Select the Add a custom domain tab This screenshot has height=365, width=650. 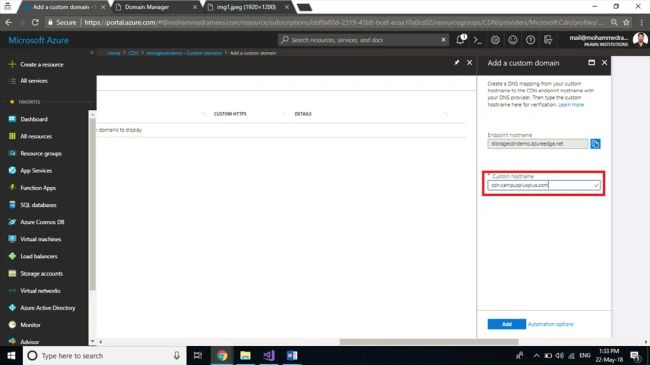[x=63, y=7]
